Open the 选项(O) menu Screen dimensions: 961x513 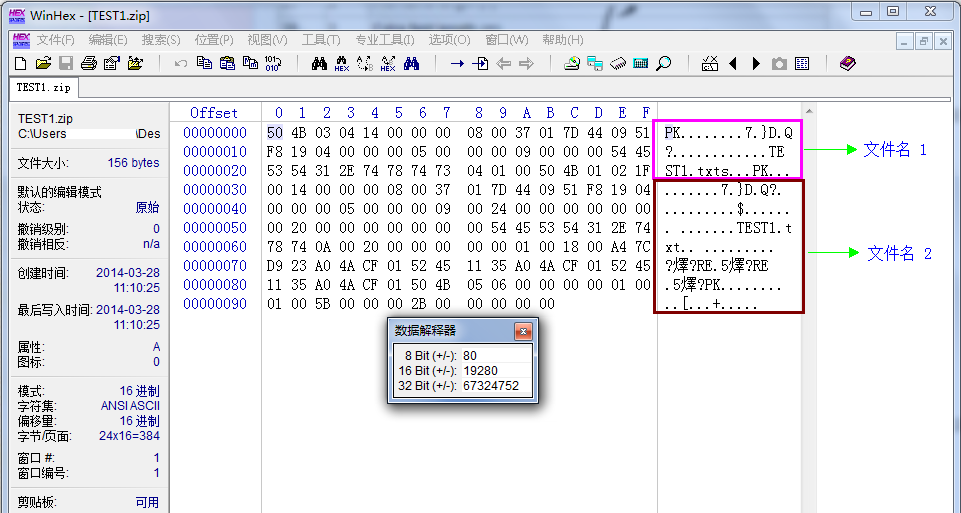[449, 40]
